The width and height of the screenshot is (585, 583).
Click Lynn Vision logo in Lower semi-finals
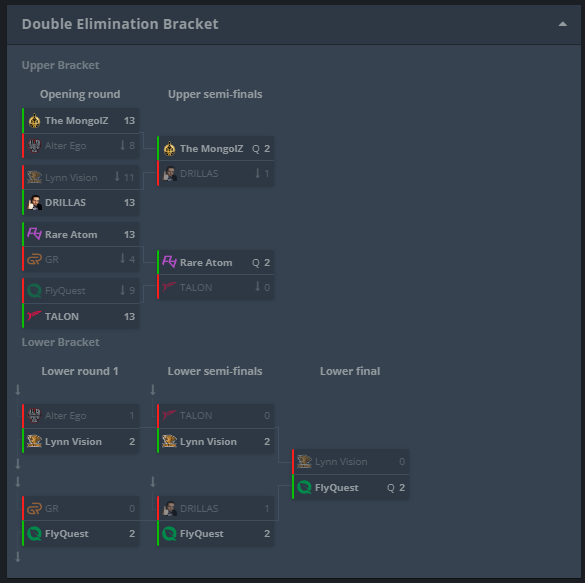tap(169, 441)
